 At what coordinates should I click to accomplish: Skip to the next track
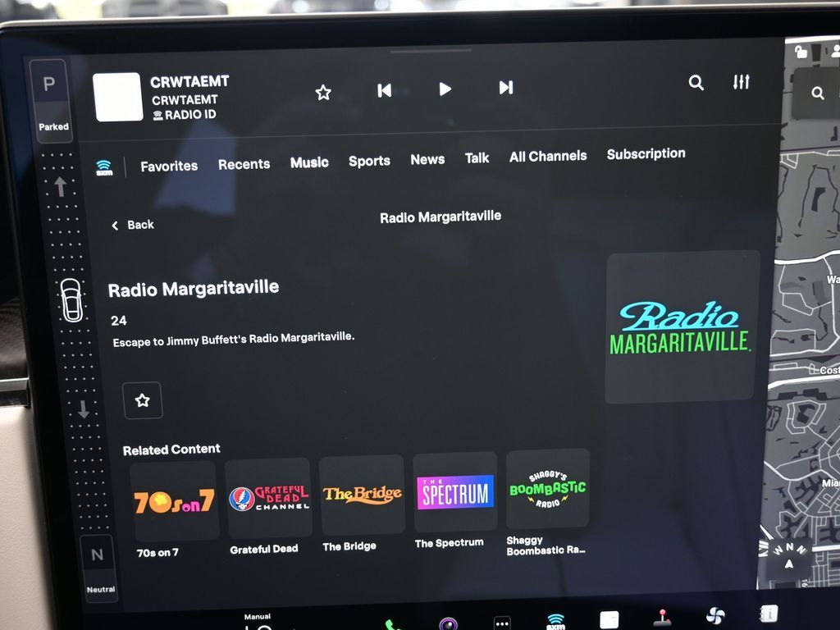point(506,87)
